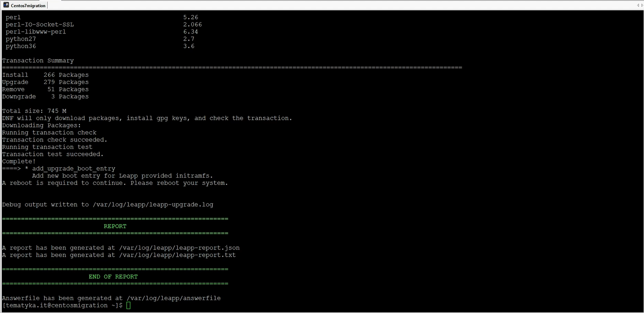Image resolution: width=644 pixels, height=313 pixels.
Task: Click the terminal cursor at the prompt
Action: click(x=128, y=305)
